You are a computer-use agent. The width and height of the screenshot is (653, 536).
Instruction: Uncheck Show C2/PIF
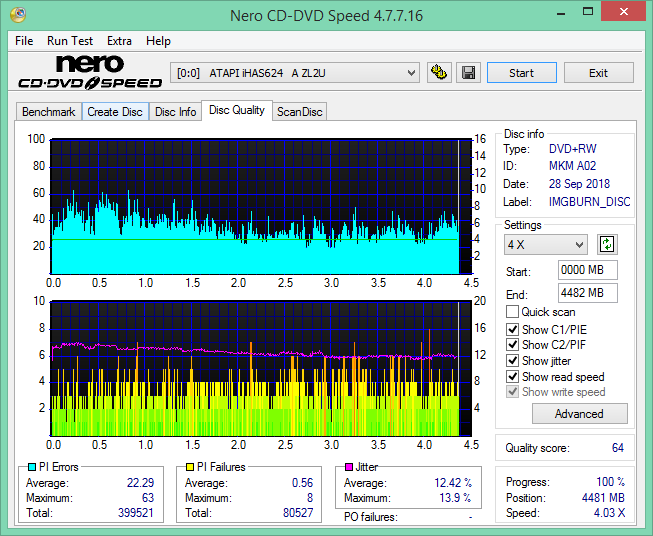pos(512,344)
